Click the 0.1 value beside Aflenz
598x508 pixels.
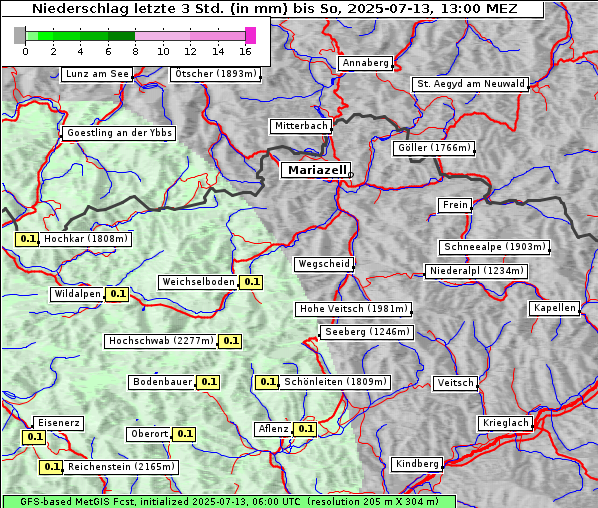(305, 429)
